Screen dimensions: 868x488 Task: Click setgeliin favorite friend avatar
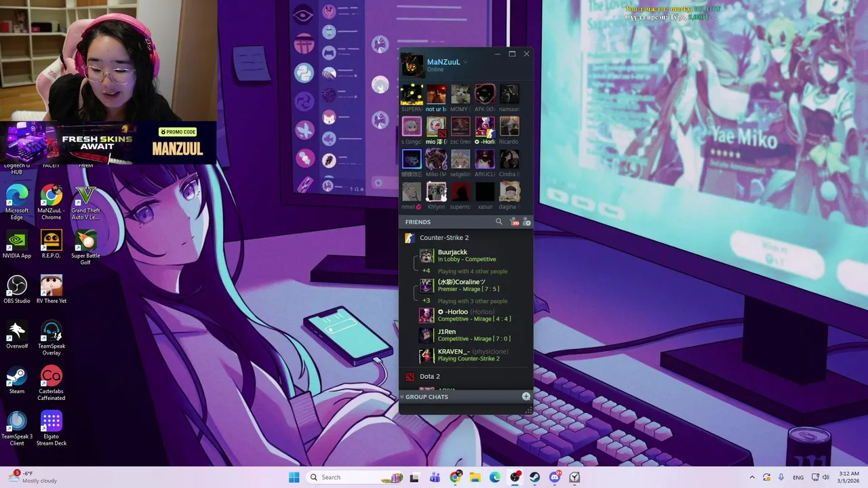(460, 159)
